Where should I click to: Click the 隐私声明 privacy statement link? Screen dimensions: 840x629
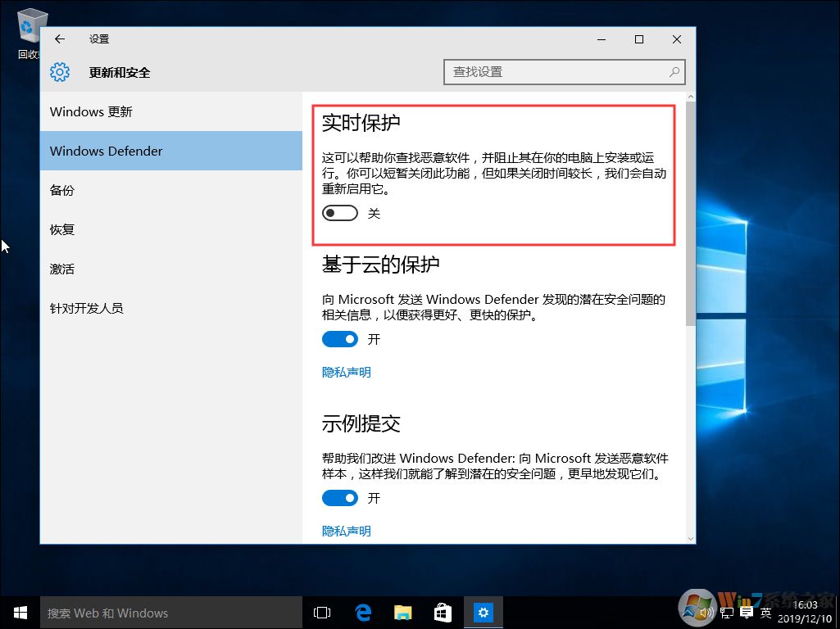pos(346,372)
